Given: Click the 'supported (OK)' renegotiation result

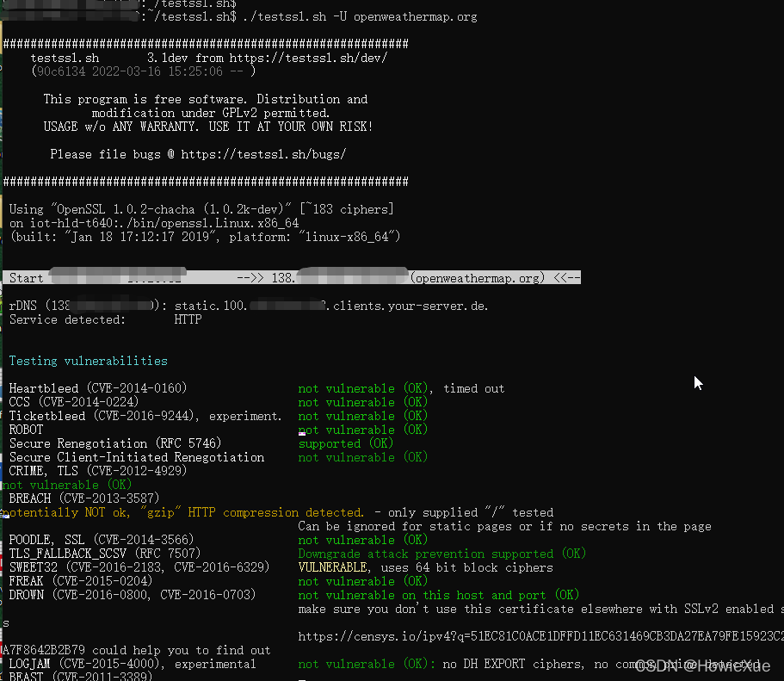Looking at the screenshot, I should coord(345,443).
